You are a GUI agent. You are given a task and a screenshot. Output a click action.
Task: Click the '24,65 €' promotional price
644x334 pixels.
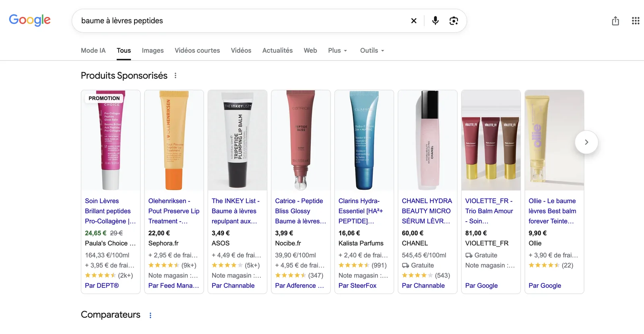pyautogui.click(x=96, y=233)
